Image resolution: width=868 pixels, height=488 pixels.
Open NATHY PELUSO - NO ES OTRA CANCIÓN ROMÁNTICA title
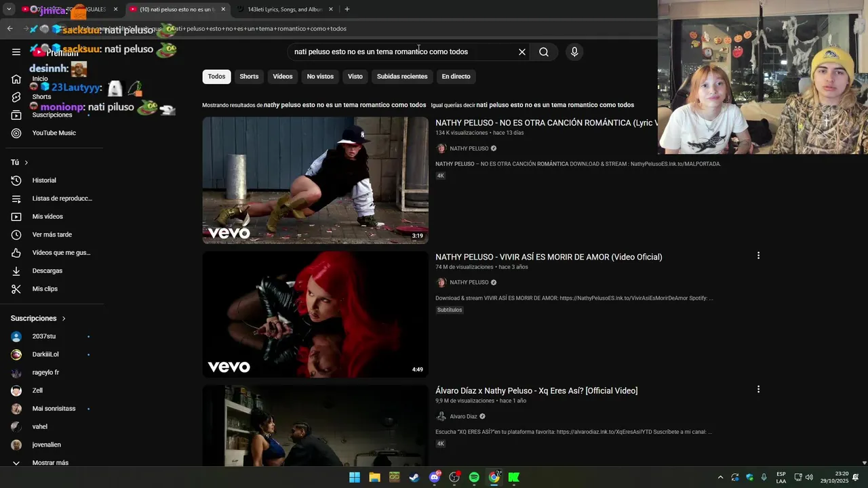(x=547, y=123)
